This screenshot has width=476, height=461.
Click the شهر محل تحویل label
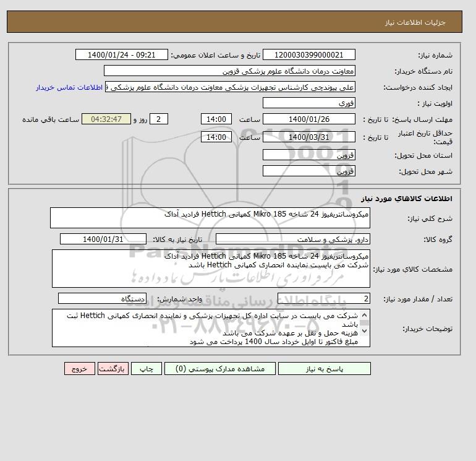tap(425, 171)
